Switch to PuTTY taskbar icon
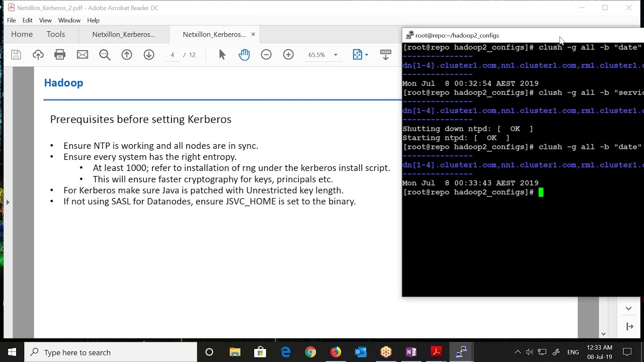This screenshot has width=644, height=362. pos(461,352)
